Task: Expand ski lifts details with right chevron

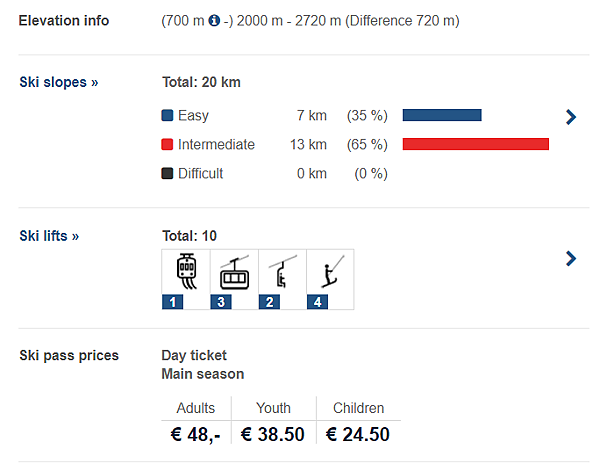Action: (571, 259)
